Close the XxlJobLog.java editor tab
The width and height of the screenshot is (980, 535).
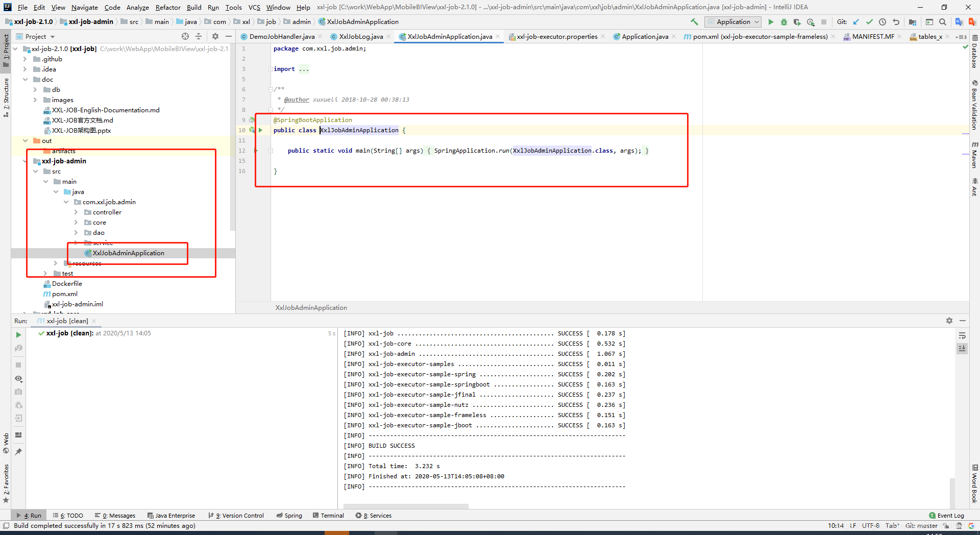388,36
